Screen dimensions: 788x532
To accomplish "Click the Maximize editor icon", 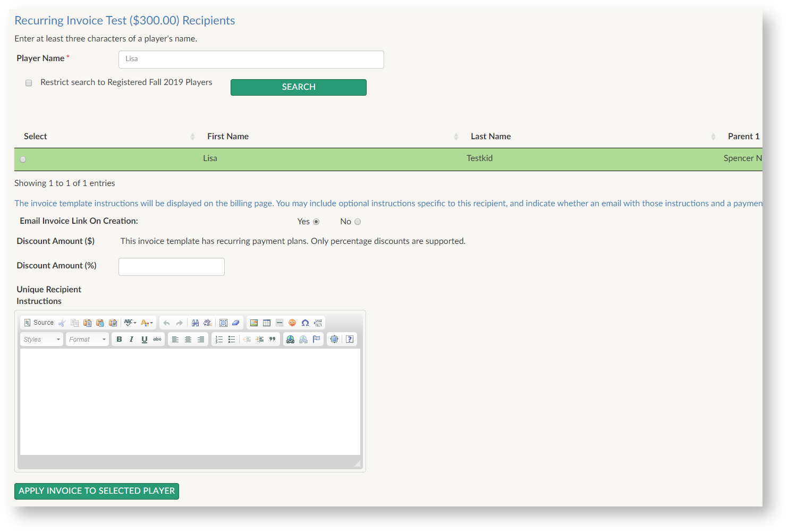I will pyautogui.click(x=334, y=339).
